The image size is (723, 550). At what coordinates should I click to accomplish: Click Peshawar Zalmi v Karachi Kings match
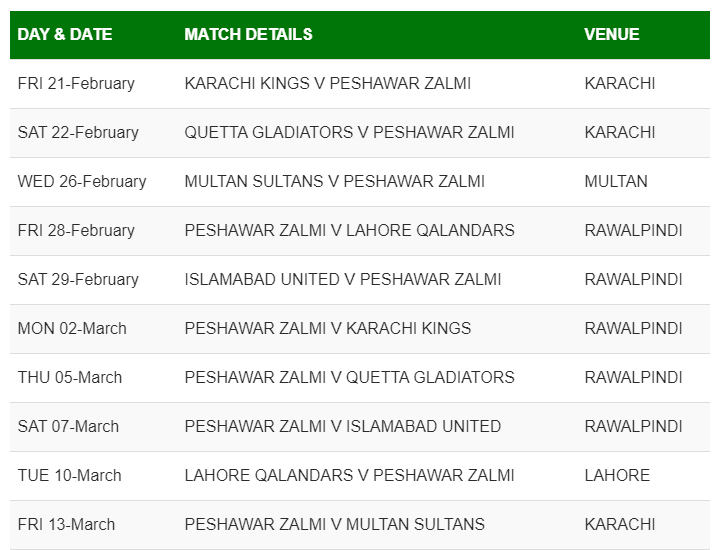point(328,328)
